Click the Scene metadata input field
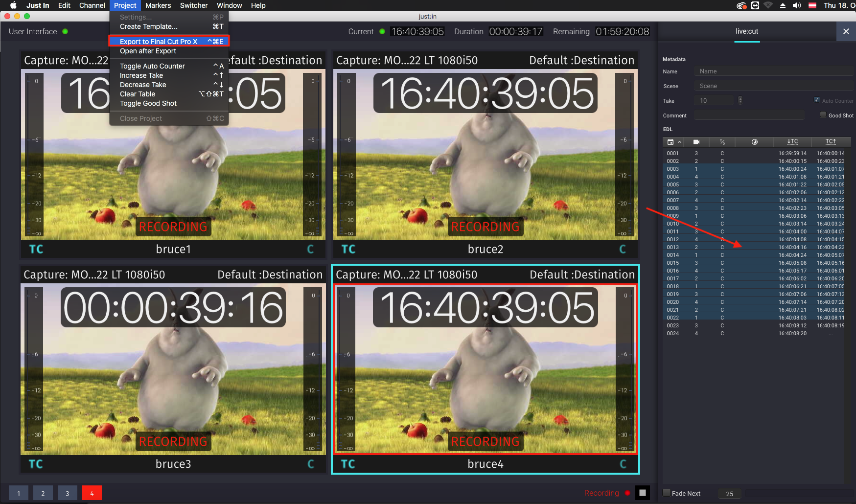The image size is (856, 504). click(x=773, y=86)
